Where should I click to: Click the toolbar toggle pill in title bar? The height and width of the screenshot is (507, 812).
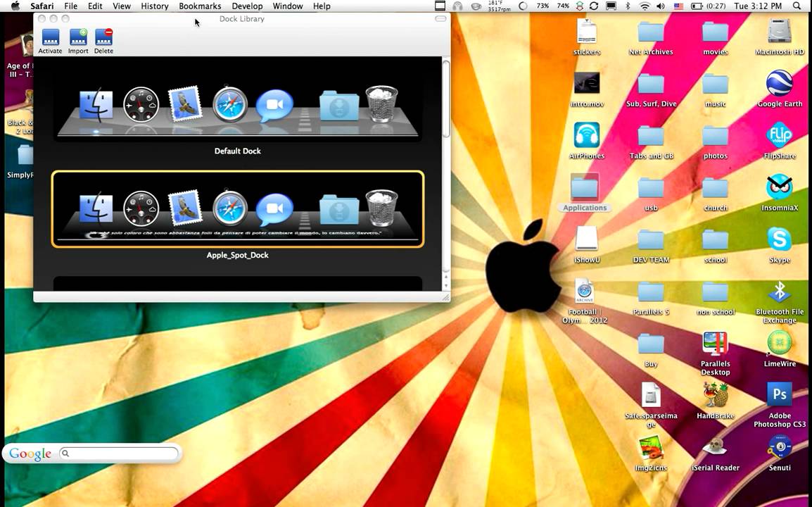(x=440, y=19)
